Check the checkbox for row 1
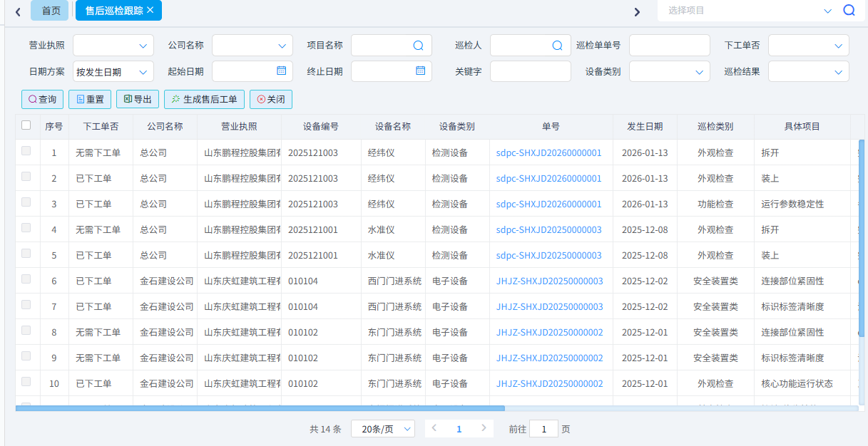 pyautogui.click(x=26, y=152)
